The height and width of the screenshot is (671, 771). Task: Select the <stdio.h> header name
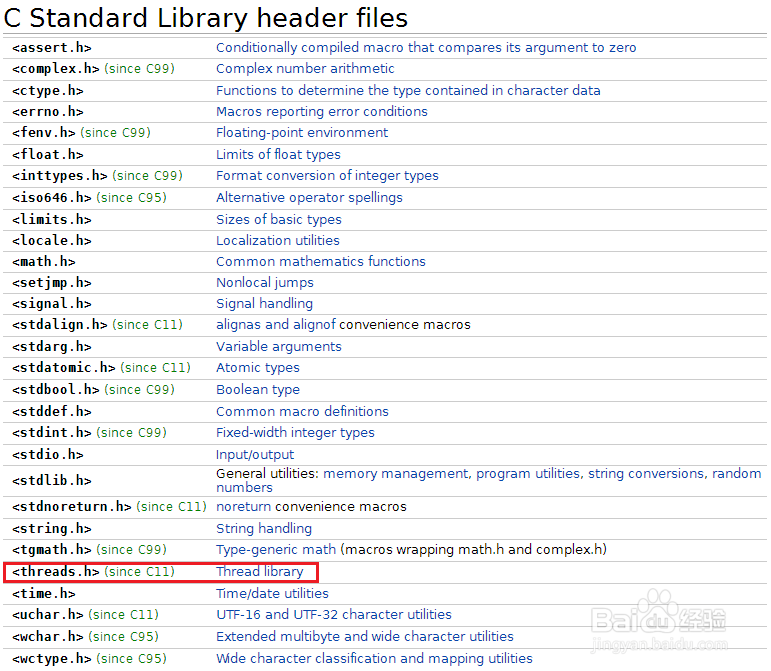point(48,455)
